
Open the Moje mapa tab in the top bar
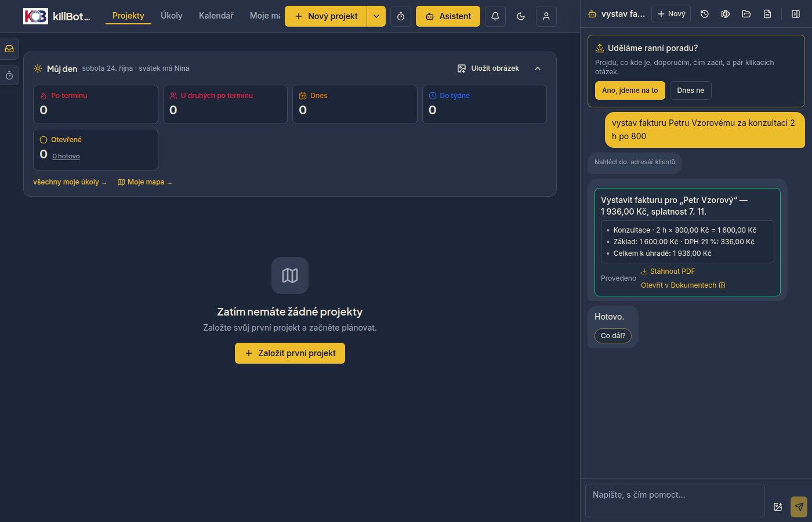tap(265, 16)
